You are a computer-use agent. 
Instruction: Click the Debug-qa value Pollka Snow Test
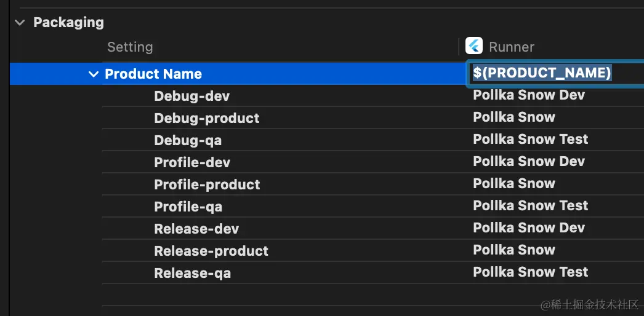(530, 140)
